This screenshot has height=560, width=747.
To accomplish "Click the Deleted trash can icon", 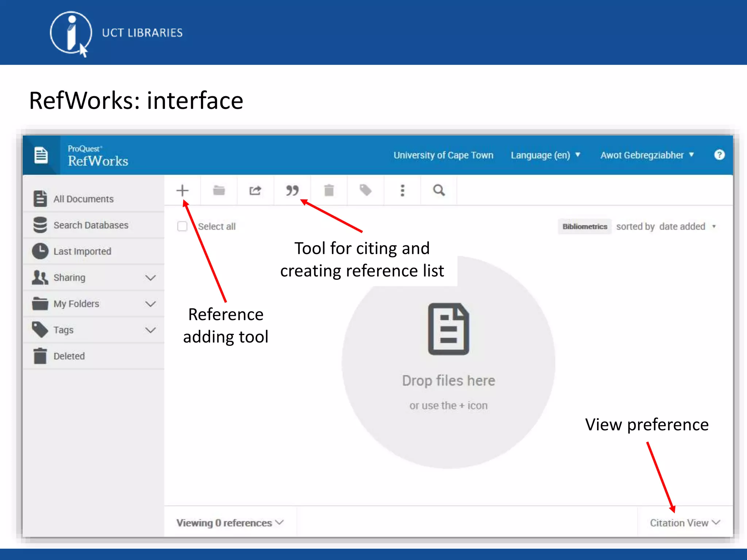I will 40,356.
